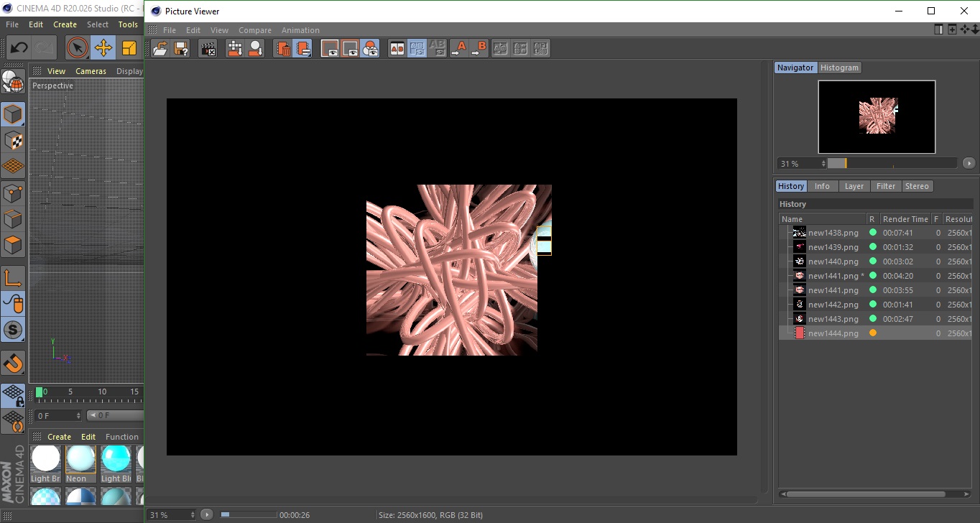The image size is (980, 523).
Task: Click the Set as A icon
Action: click(x=458, y=49)
